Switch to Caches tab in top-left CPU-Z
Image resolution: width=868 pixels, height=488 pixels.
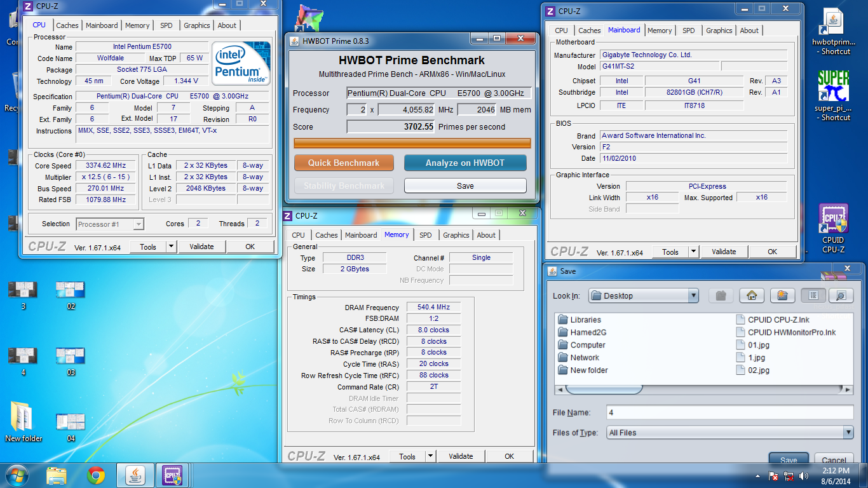point(67,25)
